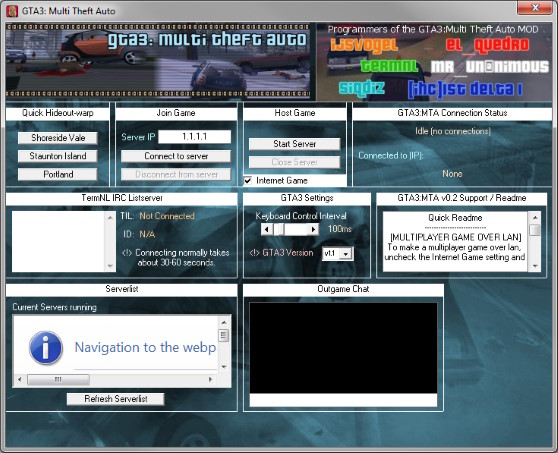Open the GTA3 Version dropdown
This screenshot has width=558, height=453.
click(x=346, y=254)
